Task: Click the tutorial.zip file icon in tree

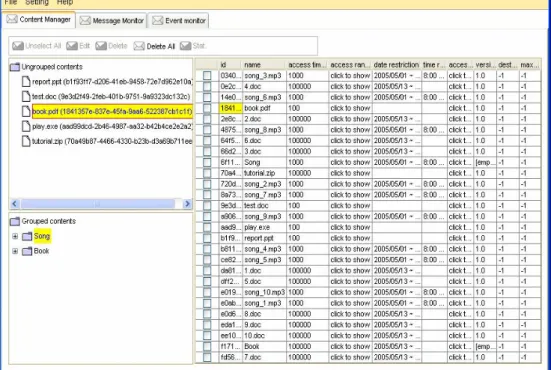Action: [x=26, y=141]
